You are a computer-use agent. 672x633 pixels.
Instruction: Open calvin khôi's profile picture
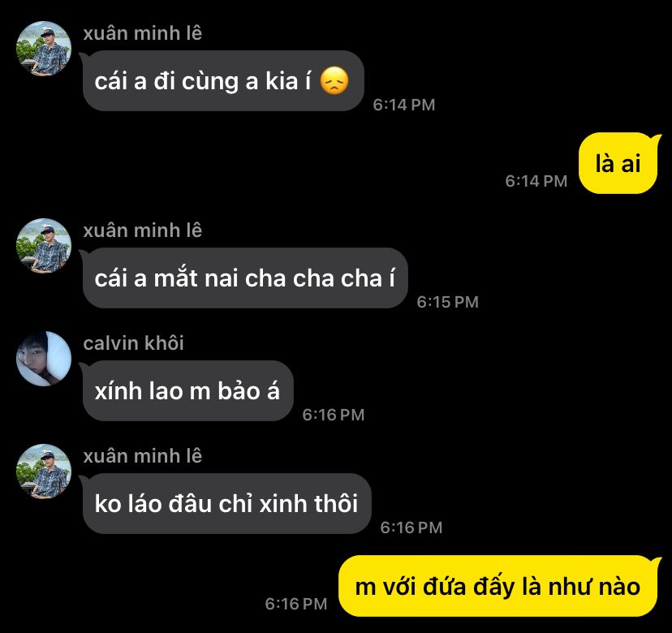(x=44, y=359)
